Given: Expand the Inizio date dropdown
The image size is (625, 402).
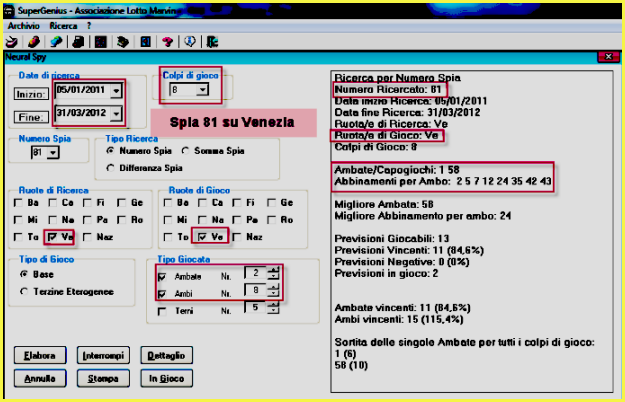Looking at the screenshot, I should coord(116,91).
